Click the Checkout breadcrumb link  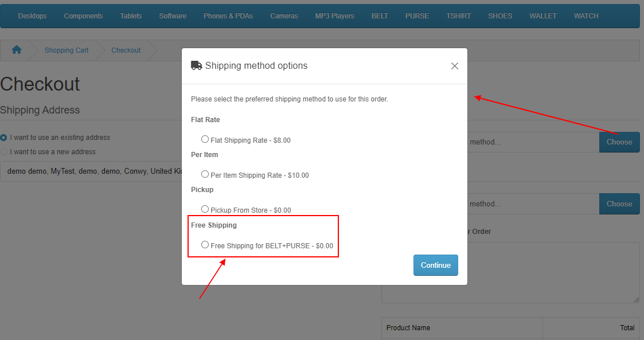click(x=126, y=50)
